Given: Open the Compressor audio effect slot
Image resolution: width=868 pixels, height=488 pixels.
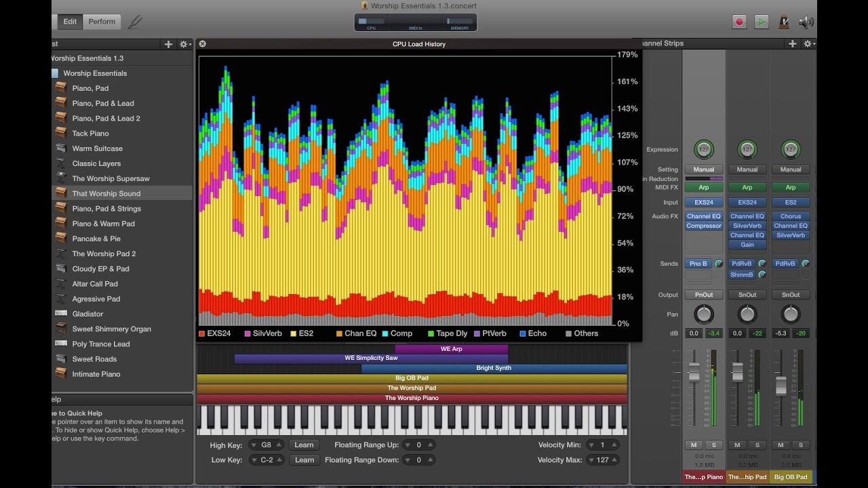Looking at the screenshot, I should pos(704,226).
